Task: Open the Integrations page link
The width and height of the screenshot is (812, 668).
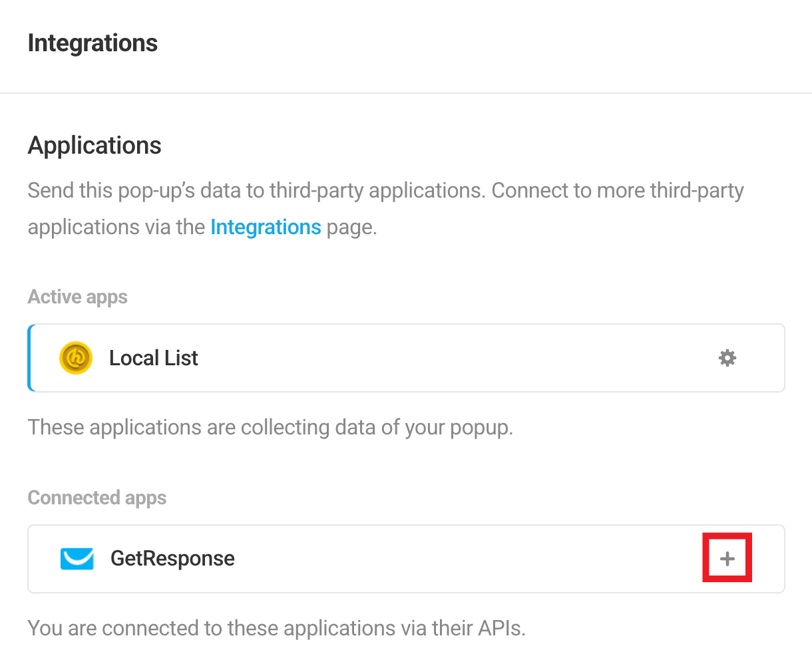Action: coord(266,227)
